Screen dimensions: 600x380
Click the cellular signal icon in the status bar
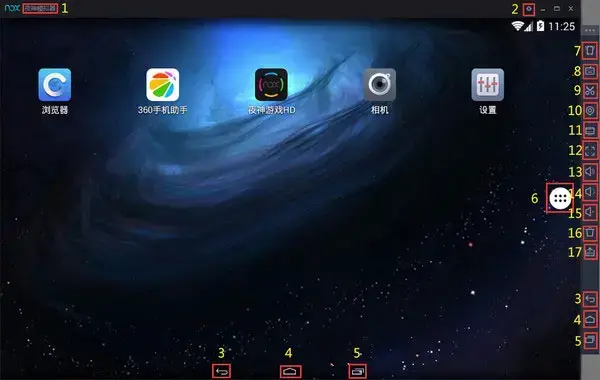click(528, 26)
